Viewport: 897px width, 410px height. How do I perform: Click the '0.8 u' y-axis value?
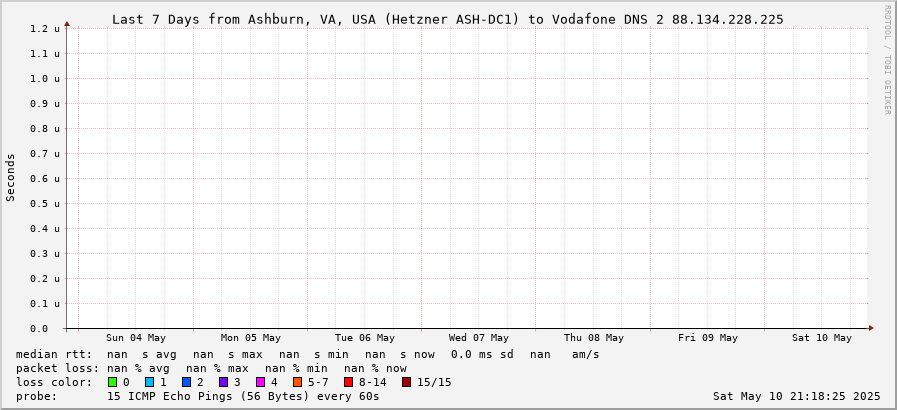point(45,129)
